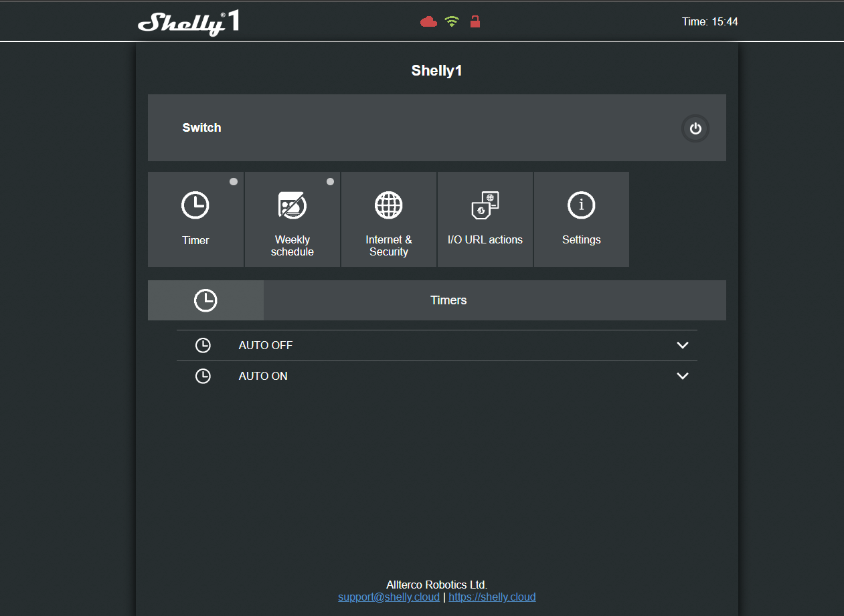Select the AUTO OFF timer row label

266,346
